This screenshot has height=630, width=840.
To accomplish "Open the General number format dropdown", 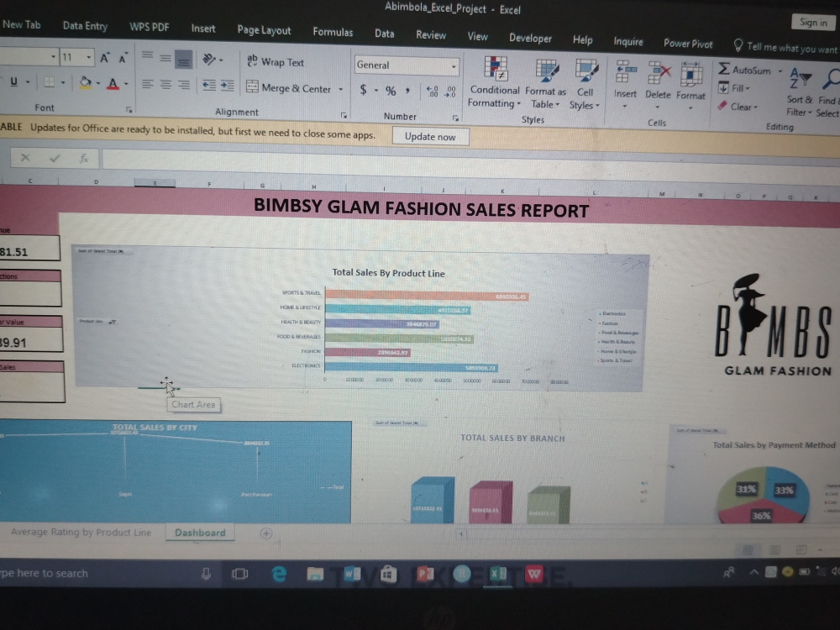I will pyautogui.click(x=454, y=66).
